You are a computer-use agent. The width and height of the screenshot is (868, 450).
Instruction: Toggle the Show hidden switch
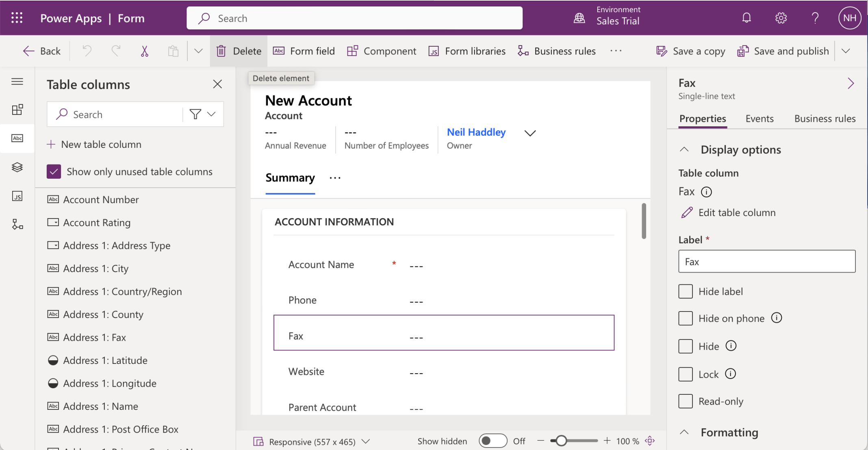(493, 441)
